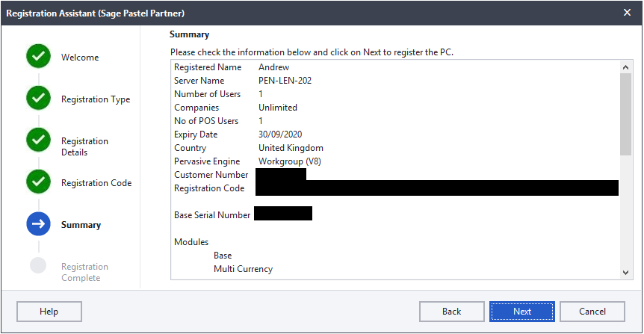Click the Summary heading at top of the page

(189, 34)
